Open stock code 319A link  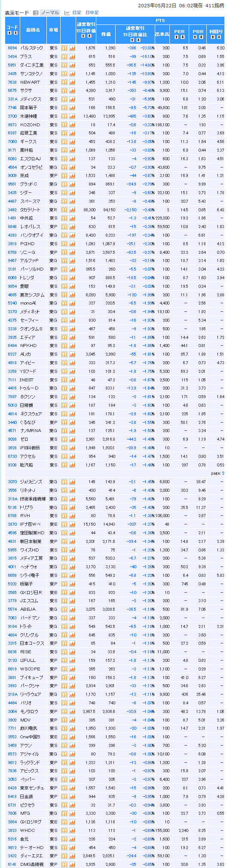click(x=12, y=499)
